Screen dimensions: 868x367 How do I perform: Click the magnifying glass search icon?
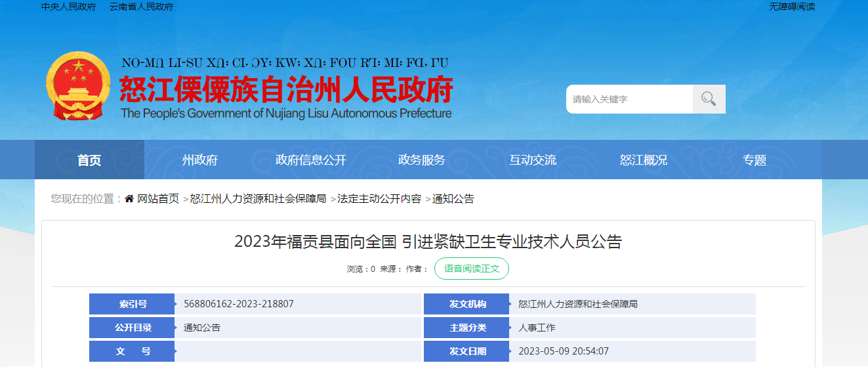[709, 99]
